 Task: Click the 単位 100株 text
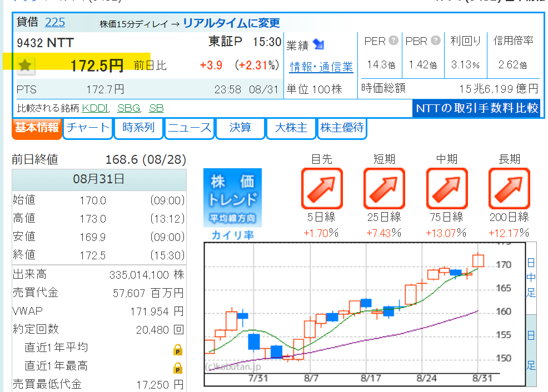(314, 89)
